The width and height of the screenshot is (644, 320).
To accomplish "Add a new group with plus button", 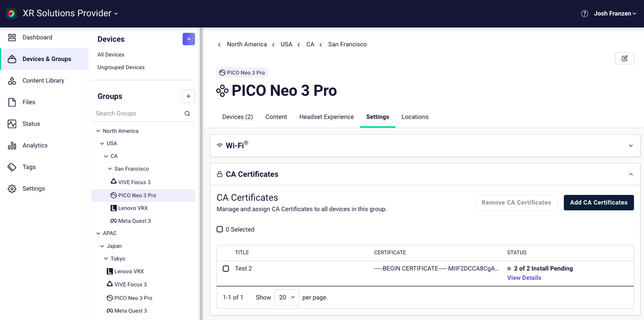I will 188,96.
